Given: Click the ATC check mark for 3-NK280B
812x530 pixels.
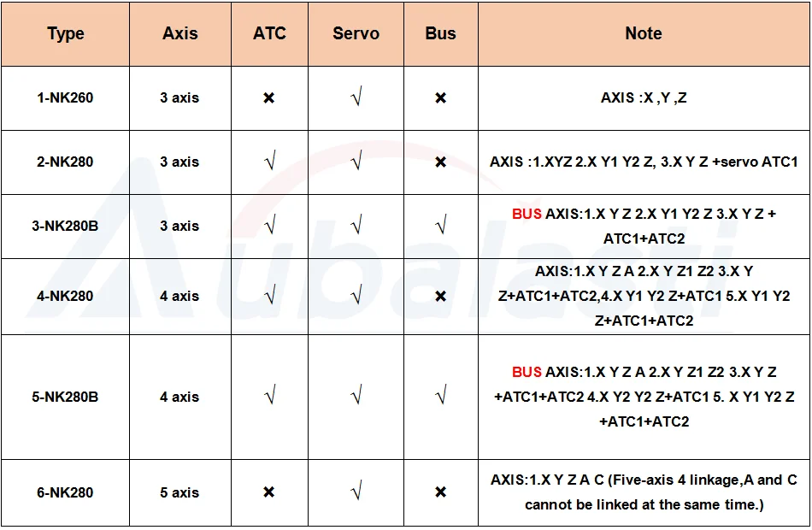Looking at the screenshot, I should pos(270,226).
